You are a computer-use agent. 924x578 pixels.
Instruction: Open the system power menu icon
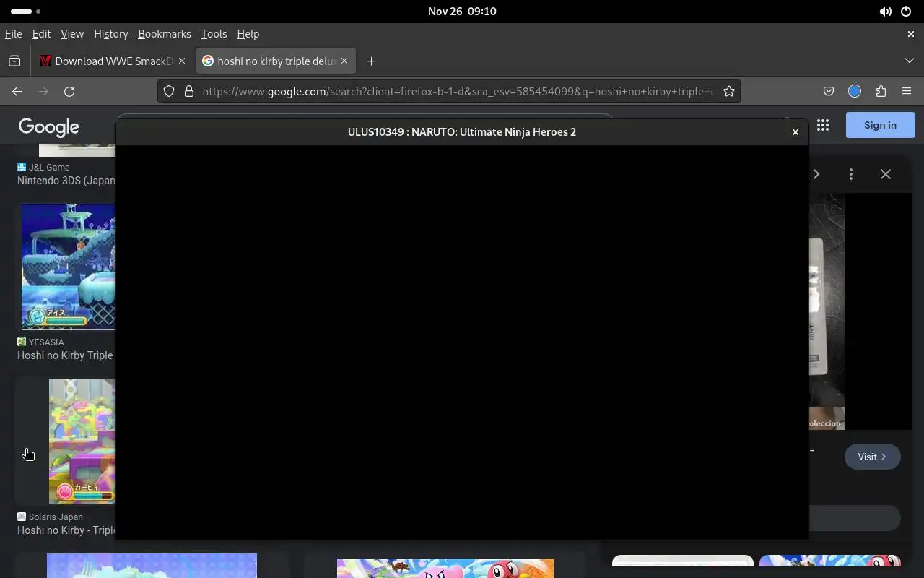tap(906, 12)
